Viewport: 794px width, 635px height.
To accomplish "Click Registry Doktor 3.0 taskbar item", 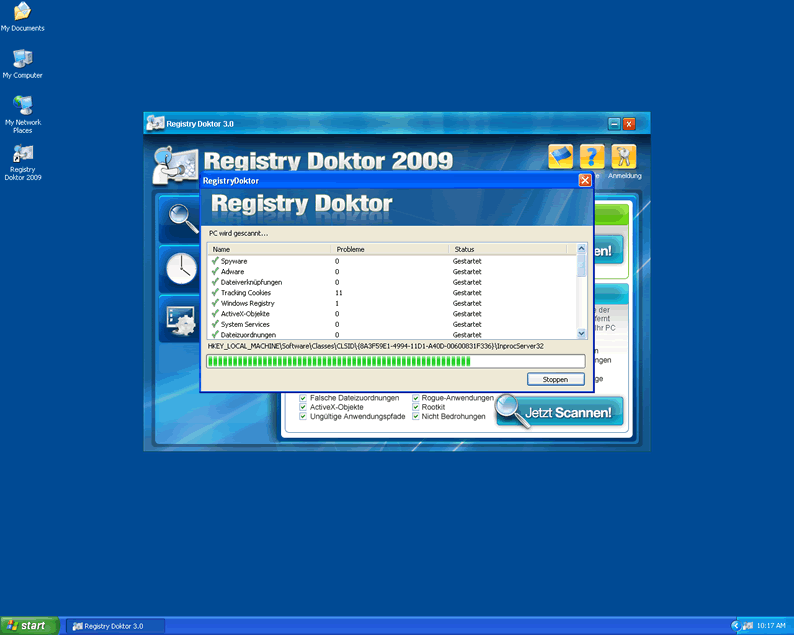I will tap(115, 626).
